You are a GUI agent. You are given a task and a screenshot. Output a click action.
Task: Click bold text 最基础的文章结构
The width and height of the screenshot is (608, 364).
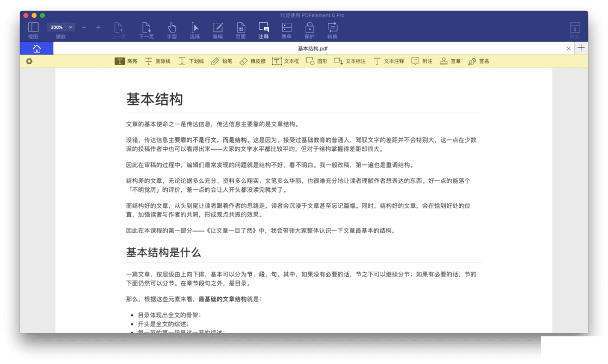223,299
